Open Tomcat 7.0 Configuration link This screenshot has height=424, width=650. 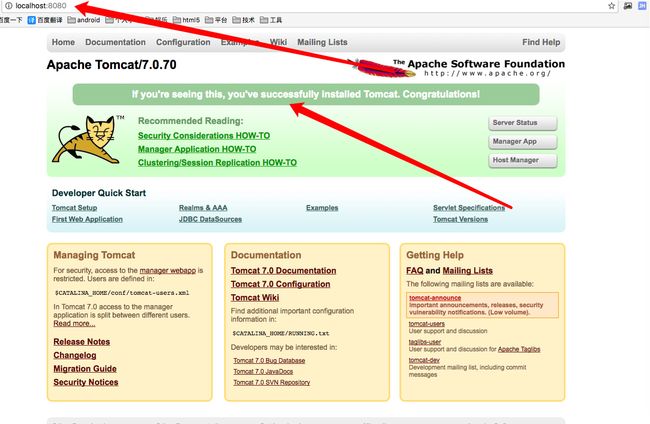tap(281, 284)
